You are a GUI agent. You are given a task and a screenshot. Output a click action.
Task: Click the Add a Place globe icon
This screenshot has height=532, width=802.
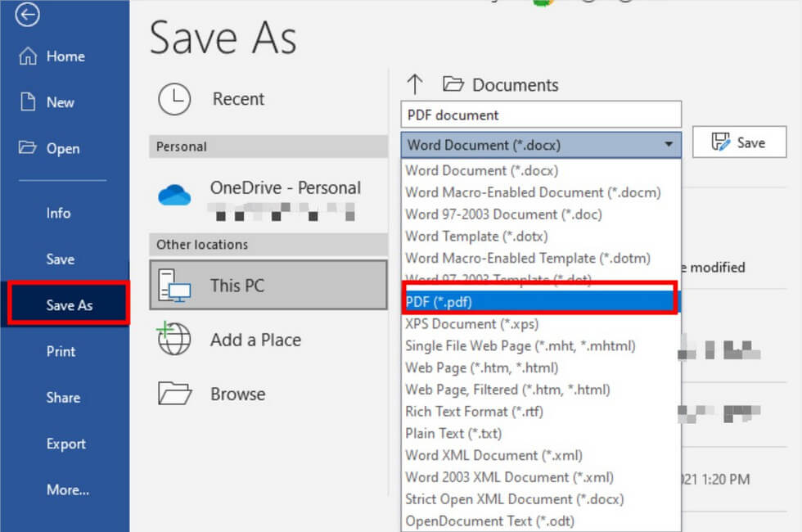point(173,340)
